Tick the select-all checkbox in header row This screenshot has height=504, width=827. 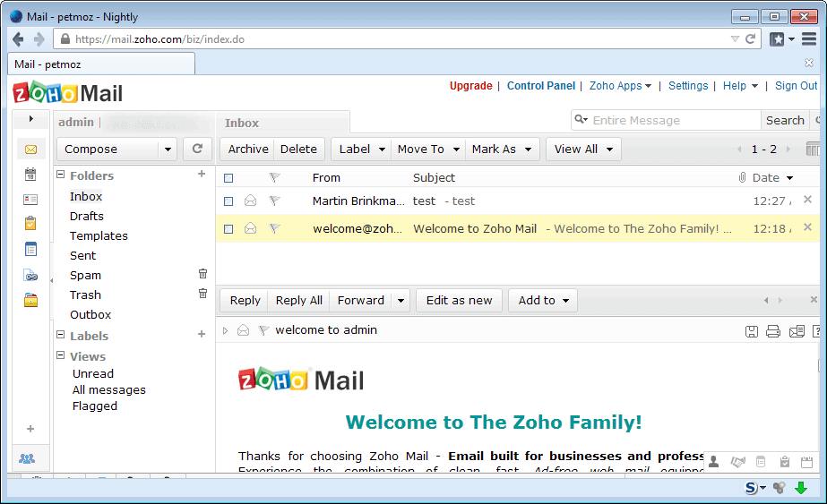tap(228, 178)
